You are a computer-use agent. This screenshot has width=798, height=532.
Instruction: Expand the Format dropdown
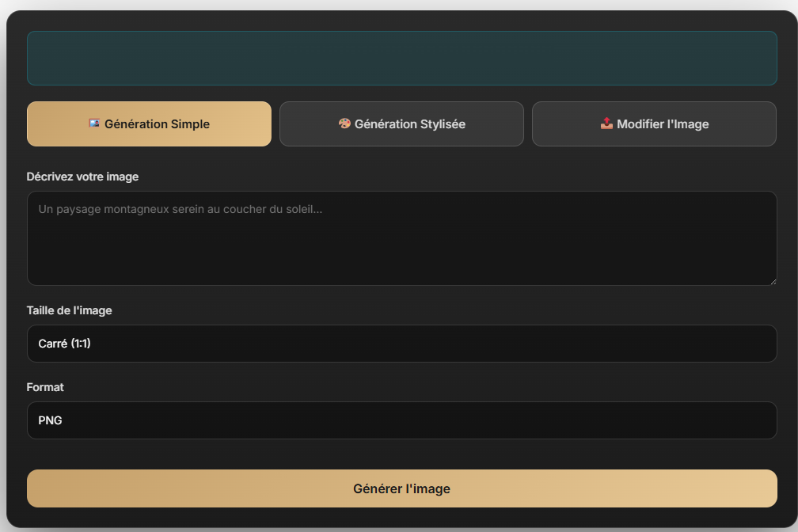pyautogui.click(x=401, y=420)
